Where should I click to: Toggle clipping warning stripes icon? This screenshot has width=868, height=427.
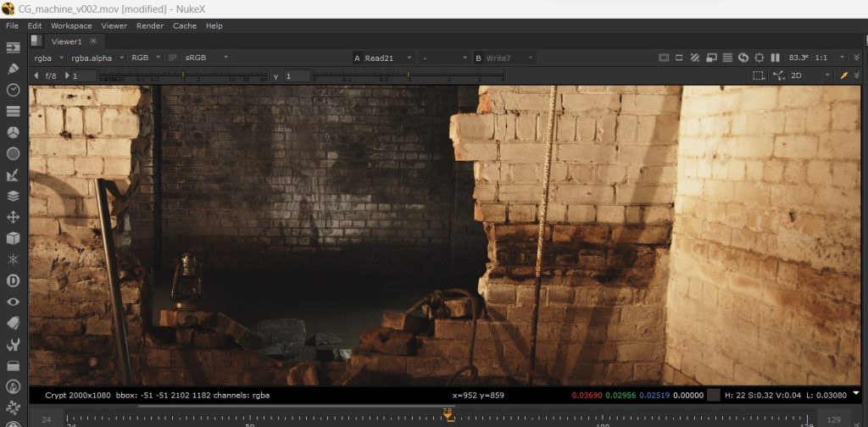696,58
